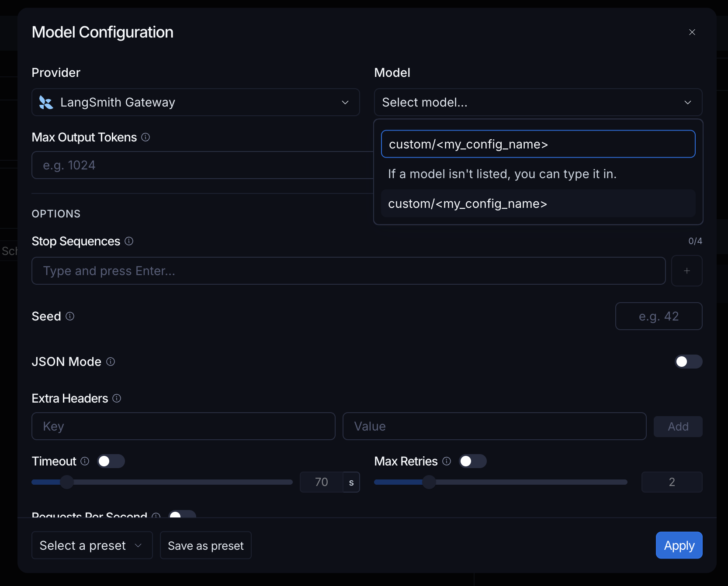The image size is (728, 586).
Task: Click the Add header button
Action: 678,427
